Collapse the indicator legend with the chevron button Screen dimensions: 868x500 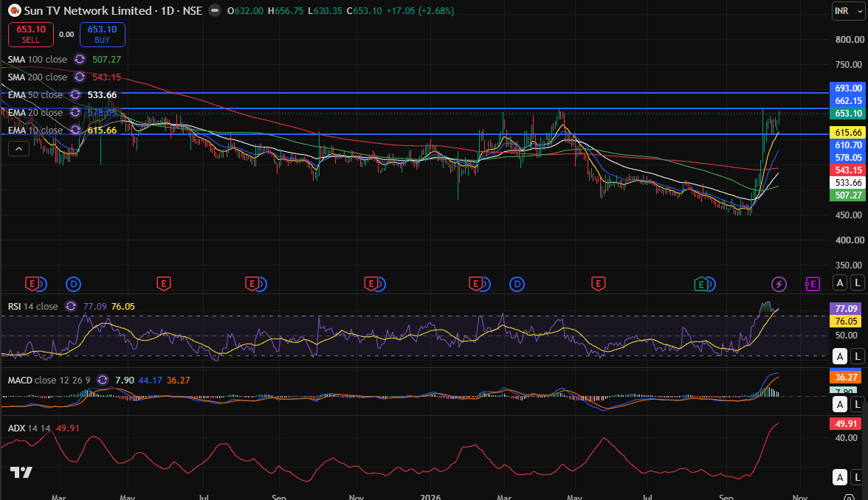click(x=18, y=148)
